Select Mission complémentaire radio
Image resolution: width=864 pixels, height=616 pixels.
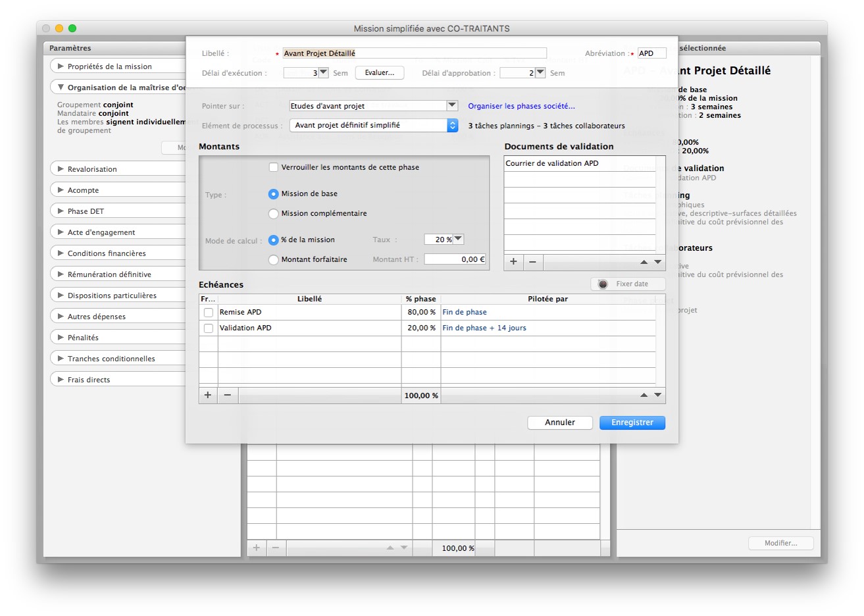tap(274, 213)
